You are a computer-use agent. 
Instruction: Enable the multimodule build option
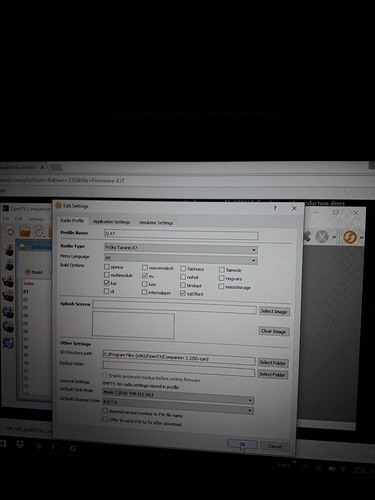coord(107,275)
